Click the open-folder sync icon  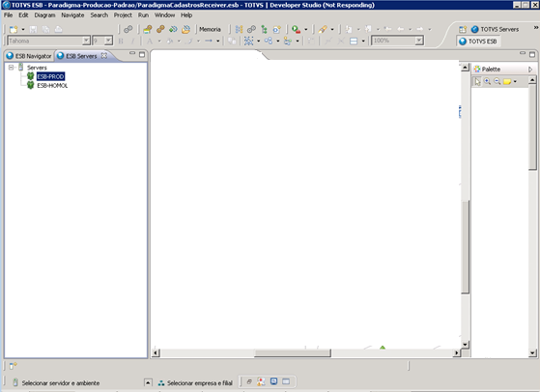(x=185, y=30)
